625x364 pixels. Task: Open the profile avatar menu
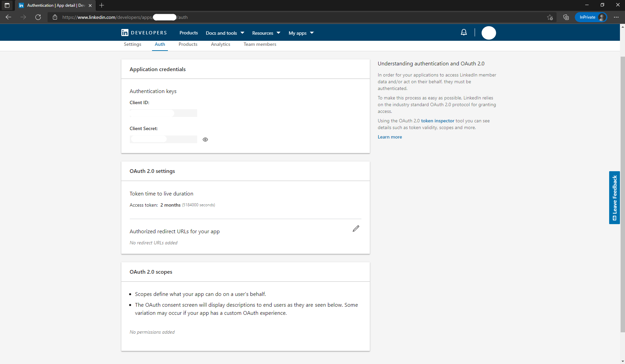(488, 33)
